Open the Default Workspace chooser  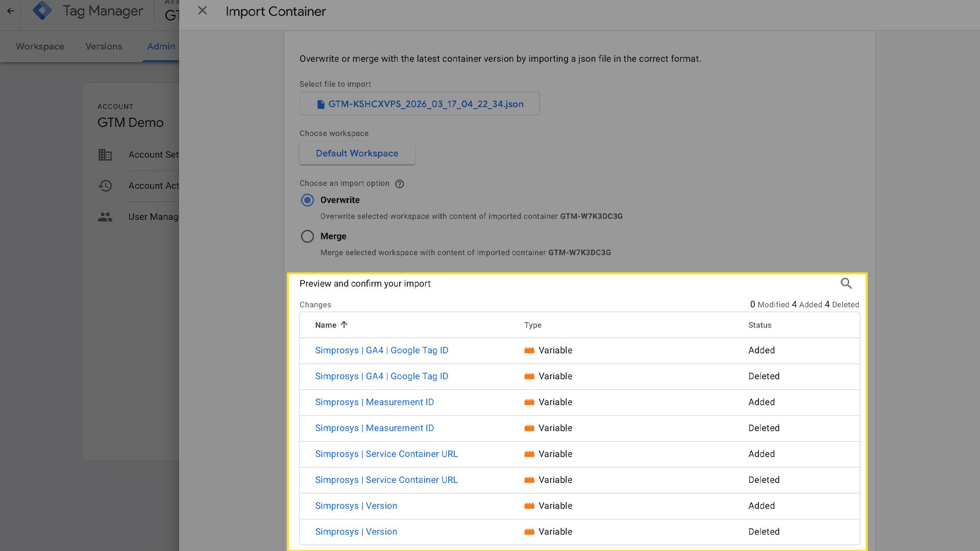click(x=357, y=153)
